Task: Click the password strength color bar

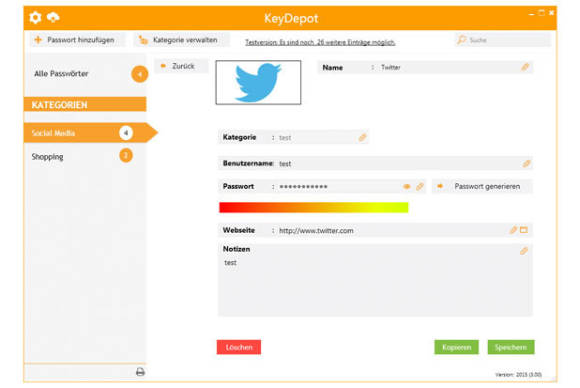Action: pos(314,208)
